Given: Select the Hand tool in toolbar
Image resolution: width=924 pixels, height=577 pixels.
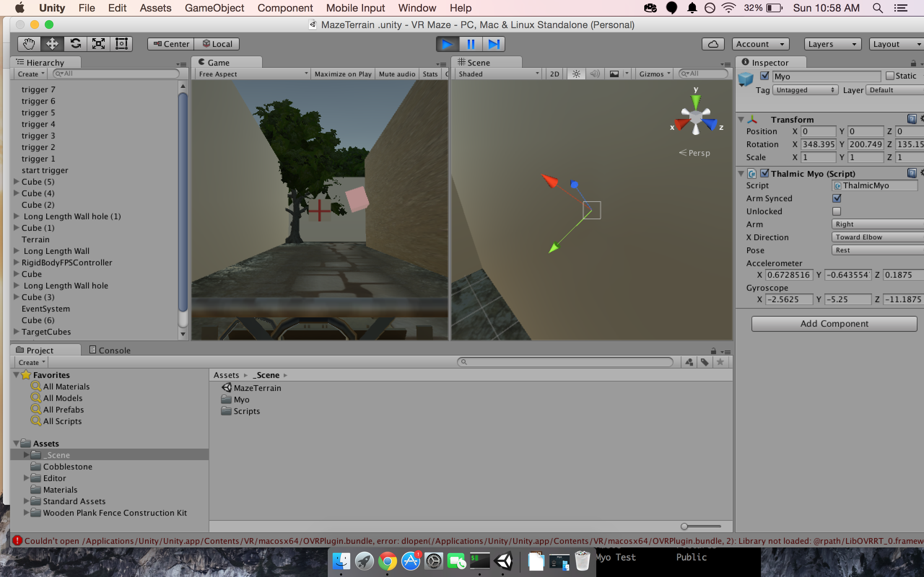Looking at the screenshot, I should pos(29,44).
